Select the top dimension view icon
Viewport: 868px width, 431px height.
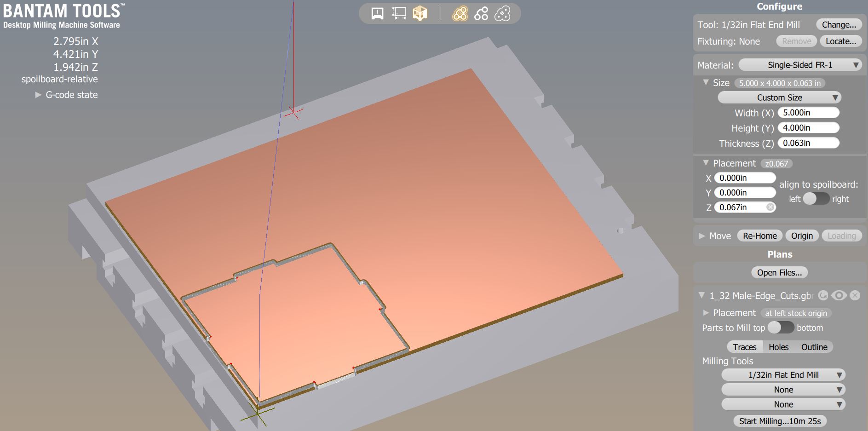point(399,13)
